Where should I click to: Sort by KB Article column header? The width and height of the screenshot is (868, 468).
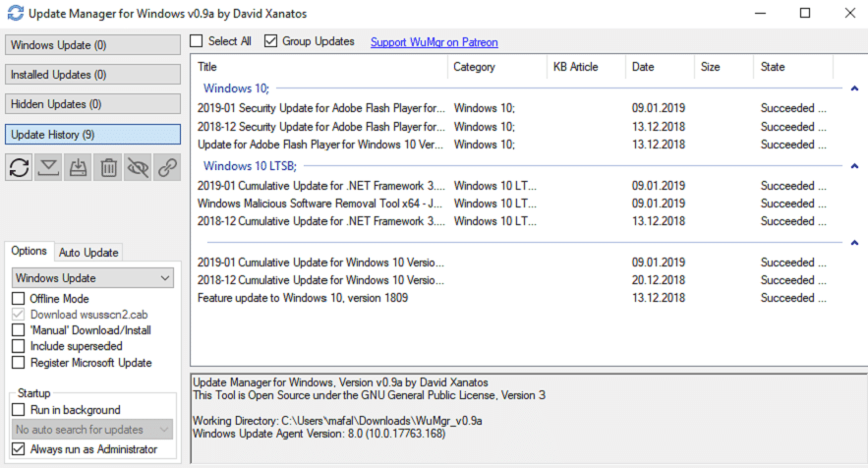pos(586,67)
